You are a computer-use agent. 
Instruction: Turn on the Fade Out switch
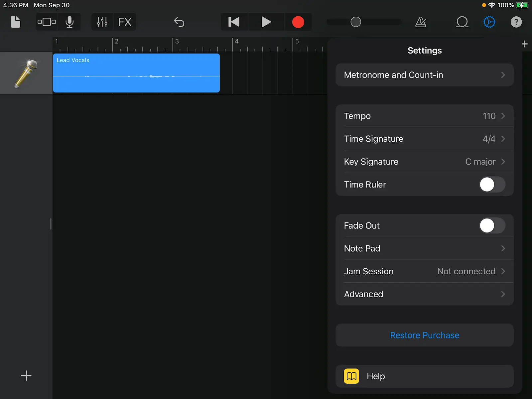click(x=492, y=226)
